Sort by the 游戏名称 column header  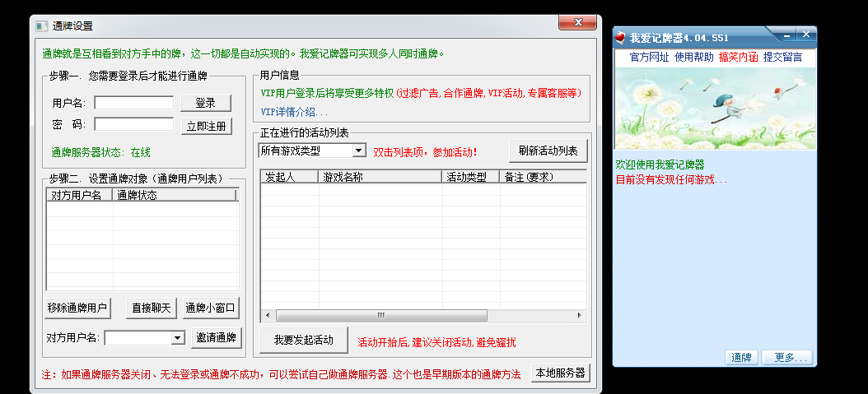pyautogui.click(x=380, y=176)
